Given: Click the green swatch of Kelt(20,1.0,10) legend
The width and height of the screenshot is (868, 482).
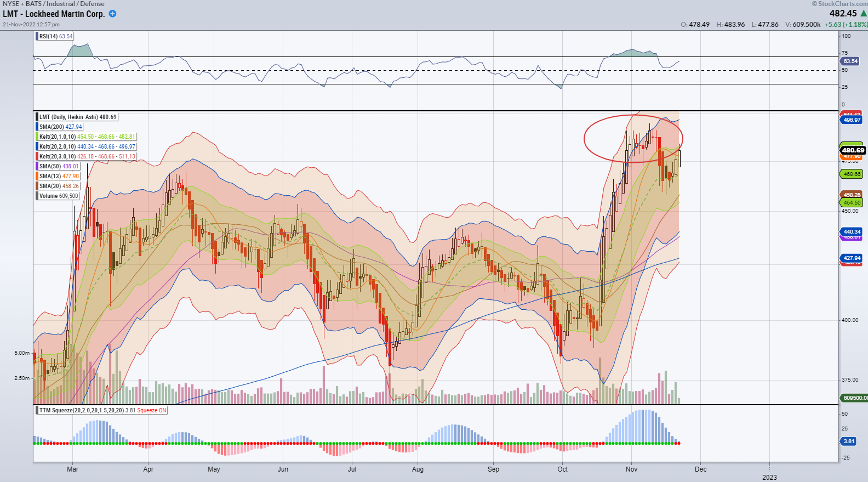Looking at the screenshot, I should pos(37,137).
